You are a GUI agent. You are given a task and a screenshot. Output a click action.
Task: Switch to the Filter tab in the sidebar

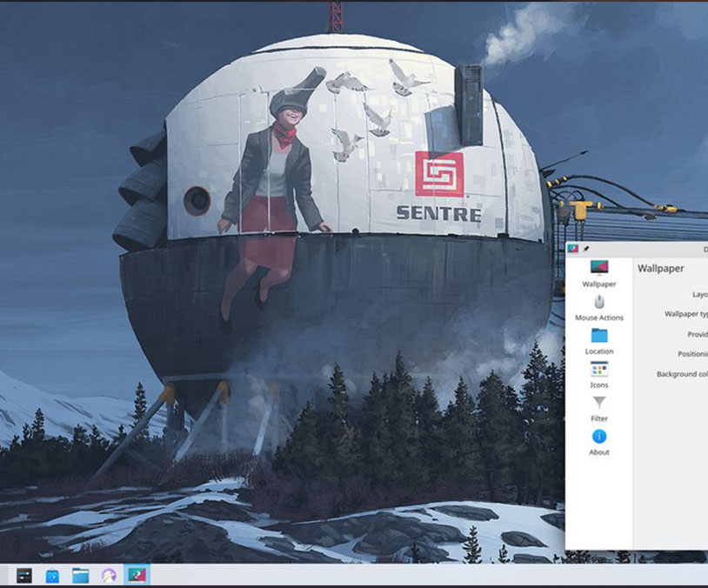(x=600, y=409)
